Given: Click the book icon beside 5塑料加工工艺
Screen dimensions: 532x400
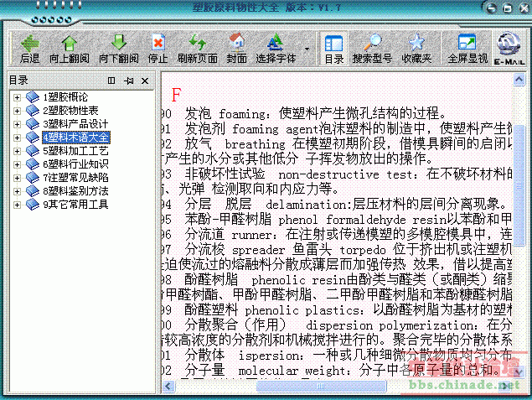Looking at the screenshot, I should (33, 150).
